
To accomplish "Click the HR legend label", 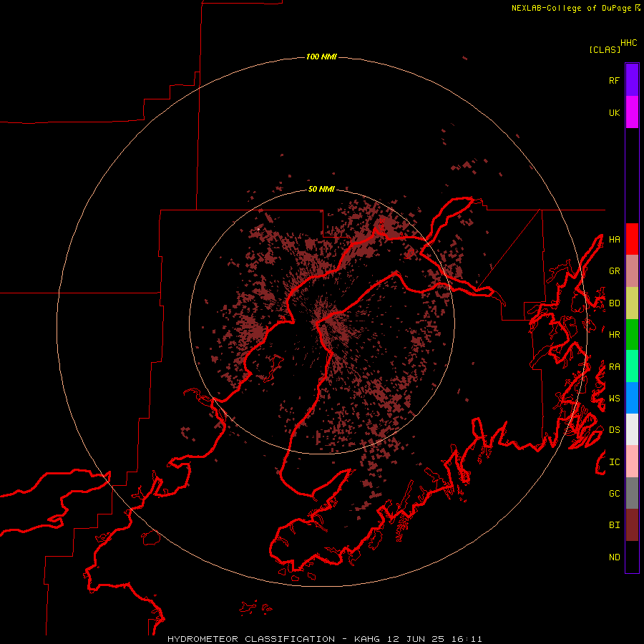I will (x=615, y=335).
